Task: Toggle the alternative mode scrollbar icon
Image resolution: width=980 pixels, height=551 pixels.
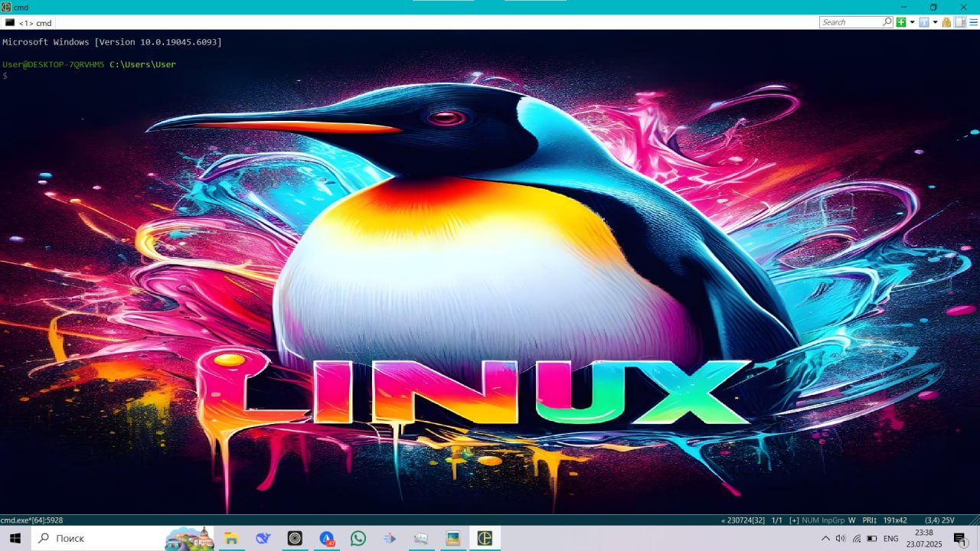Action: (960, 22)
